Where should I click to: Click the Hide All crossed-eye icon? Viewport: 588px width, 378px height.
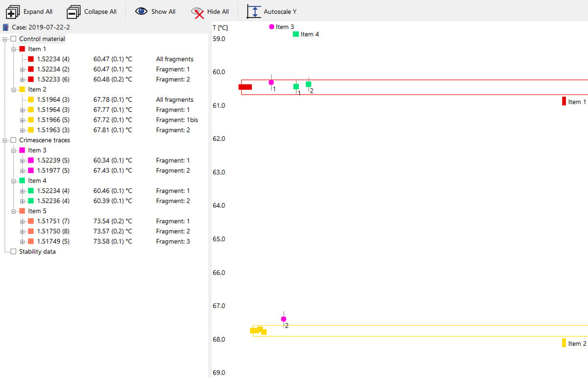(197, 12)
